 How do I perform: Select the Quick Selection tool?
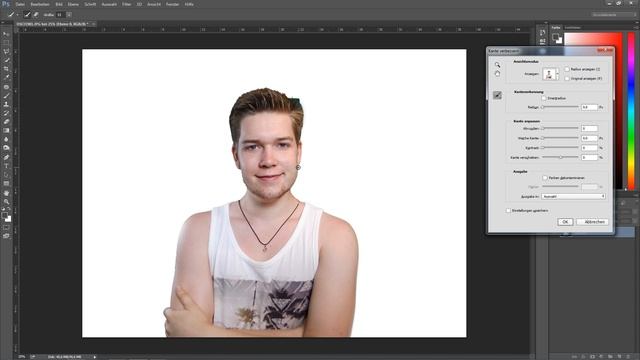tap(6, 60)
